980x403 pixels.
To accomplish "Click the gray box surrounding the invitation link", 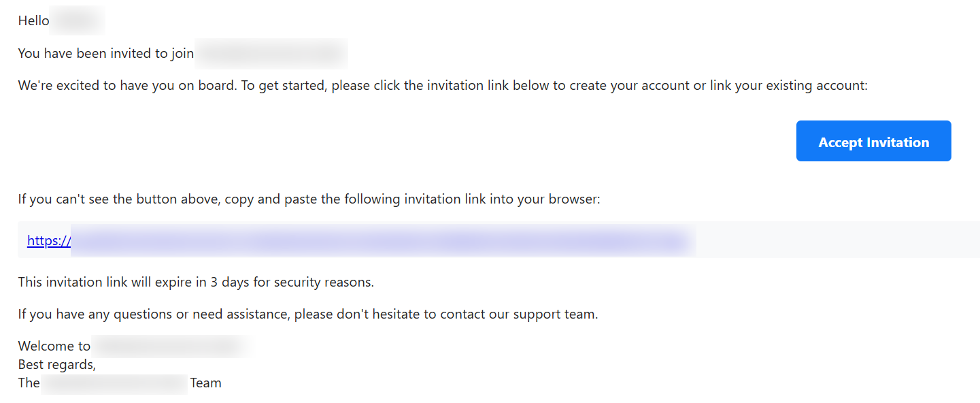I will (x=499, y=241).
